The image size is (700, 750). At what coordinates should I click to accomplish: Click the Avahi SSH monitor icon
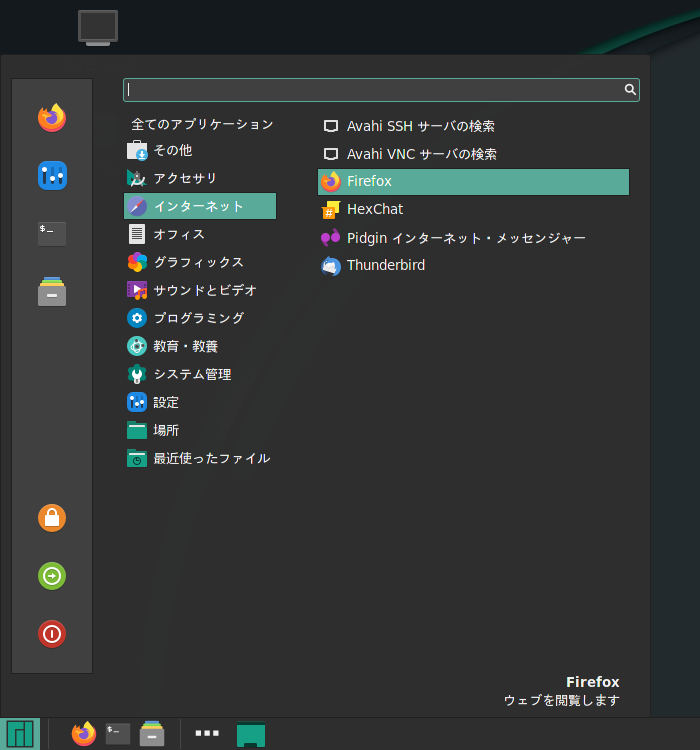(331, 126)
